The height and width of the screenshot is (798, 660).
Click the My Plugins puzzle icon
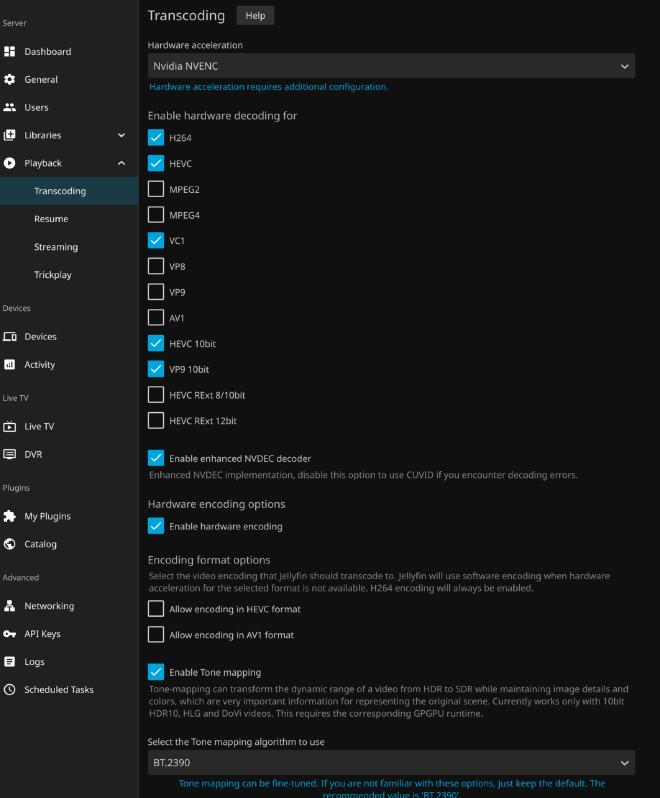(10, 517)
